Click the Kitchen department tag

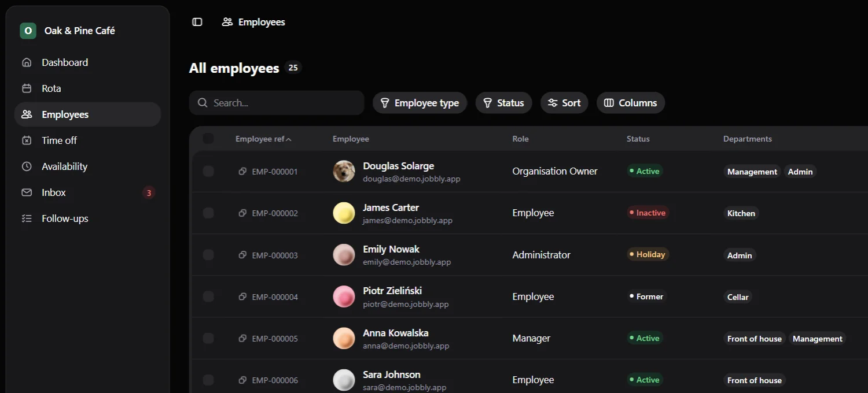(x=741, y=213)
